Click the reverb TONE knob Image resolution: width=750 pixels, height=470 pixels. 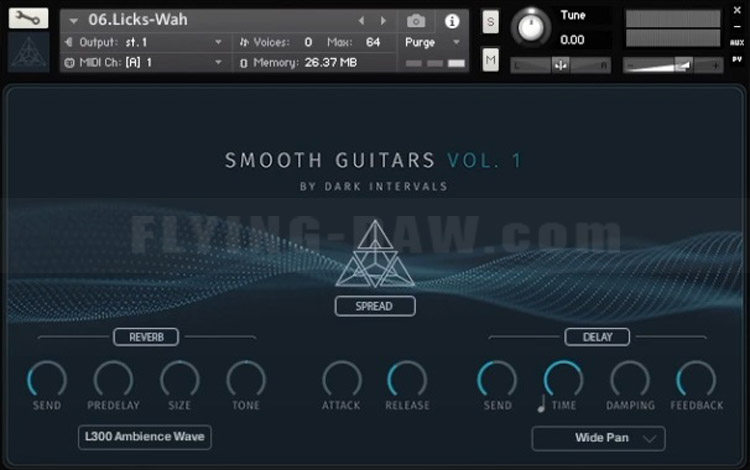click(x=246, y=380)
